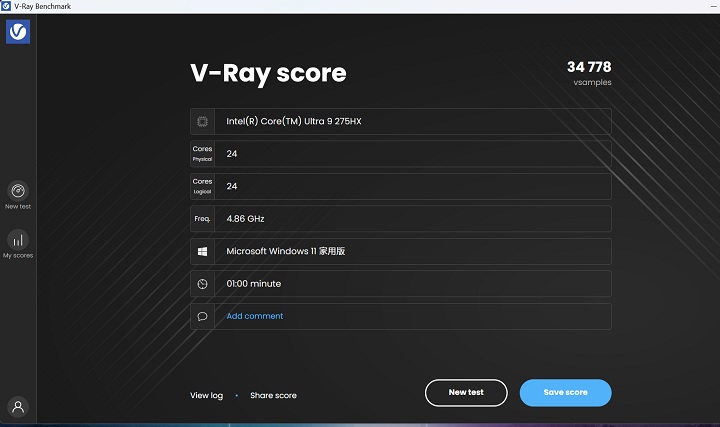720x427 pixels.
Task: Click the V-Ray Benchmark title bar app icon
Action: coord(6,6)
